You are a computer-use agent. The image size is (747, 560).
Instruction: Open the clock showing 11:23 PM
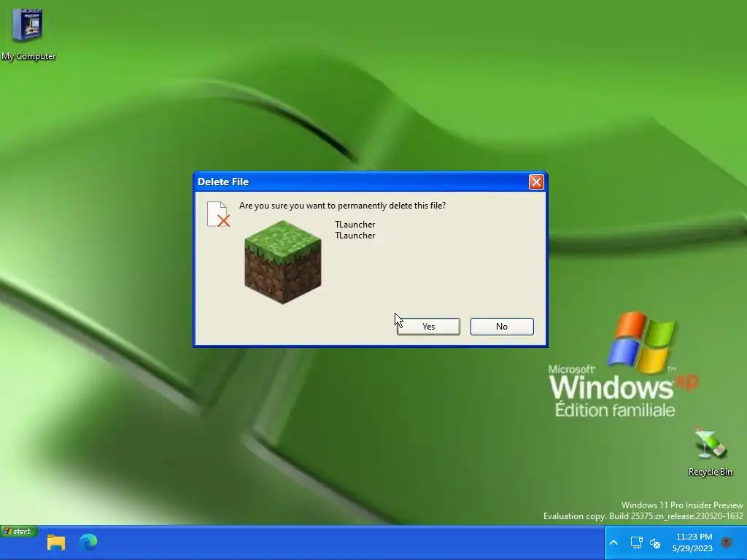[x=694, y=542]
